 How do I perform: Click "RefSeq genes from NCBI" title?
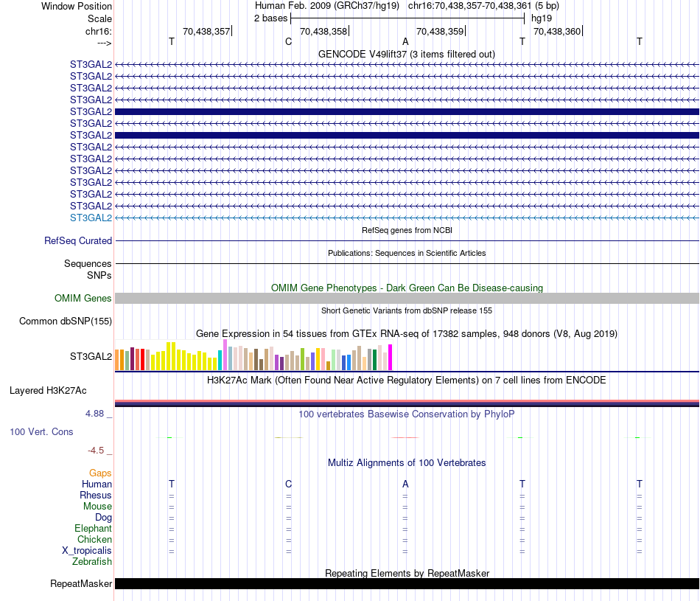[x=407, y=230]
